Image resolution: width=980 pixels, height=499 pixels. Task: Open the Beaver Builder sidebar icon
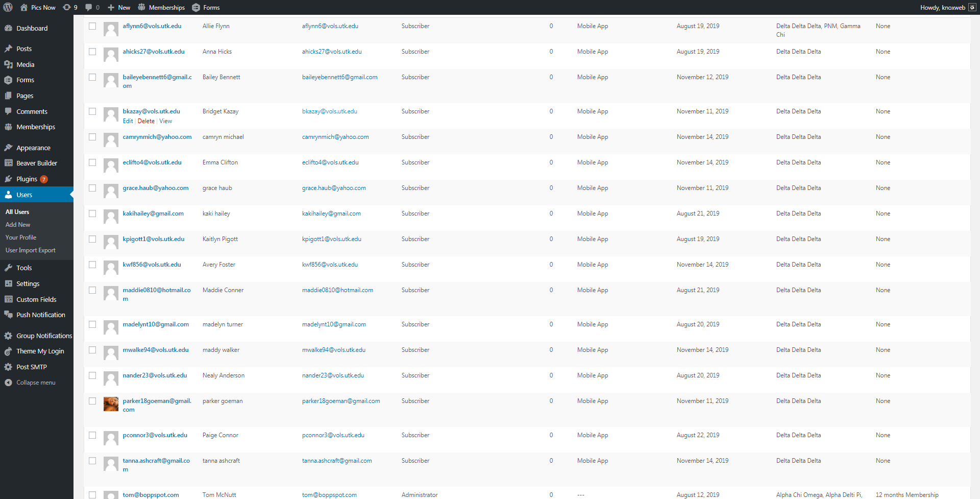[8, 163]
